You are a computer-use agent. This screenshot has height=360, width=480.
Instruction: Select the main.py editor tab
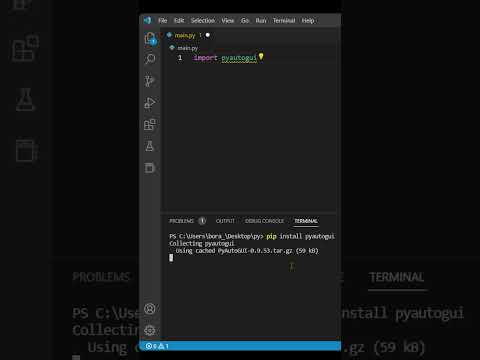(188, 35)
